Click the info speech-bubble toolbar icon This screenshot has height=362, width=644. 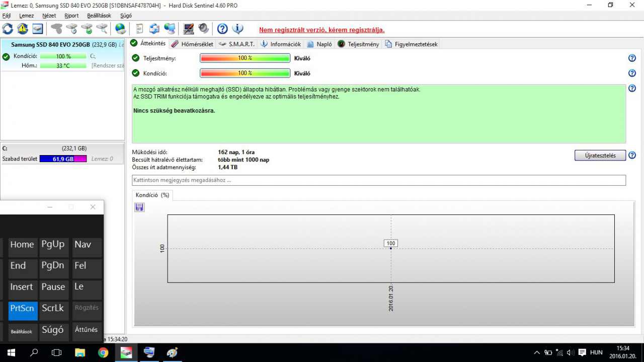(x=237, y=29)
